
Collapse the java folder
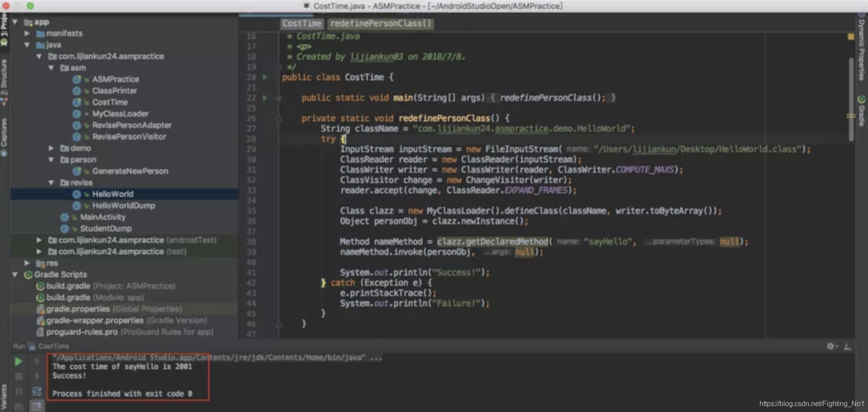(x=27, y=45)
